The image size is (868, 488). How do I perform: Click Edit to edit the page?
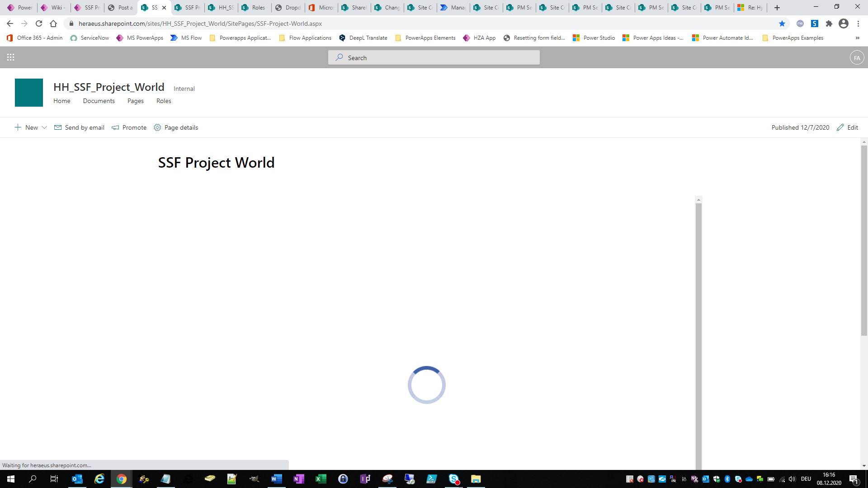point(848,127)
